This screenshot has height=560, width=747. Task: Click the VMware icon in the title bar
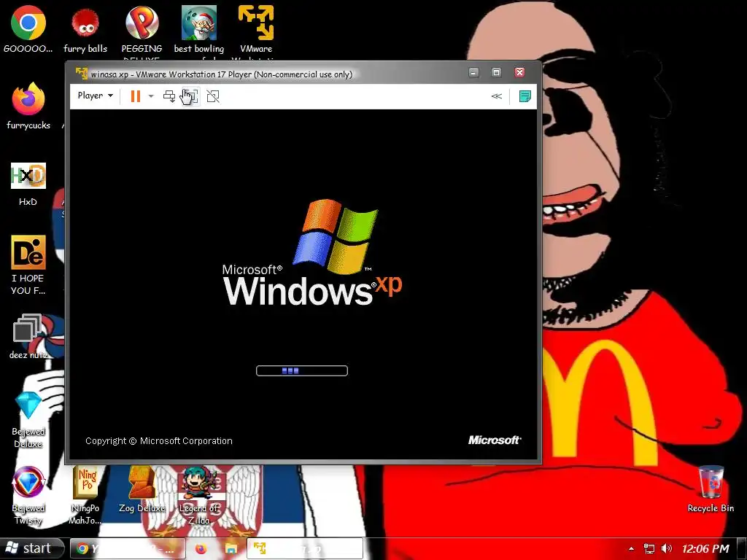[82, 74]
